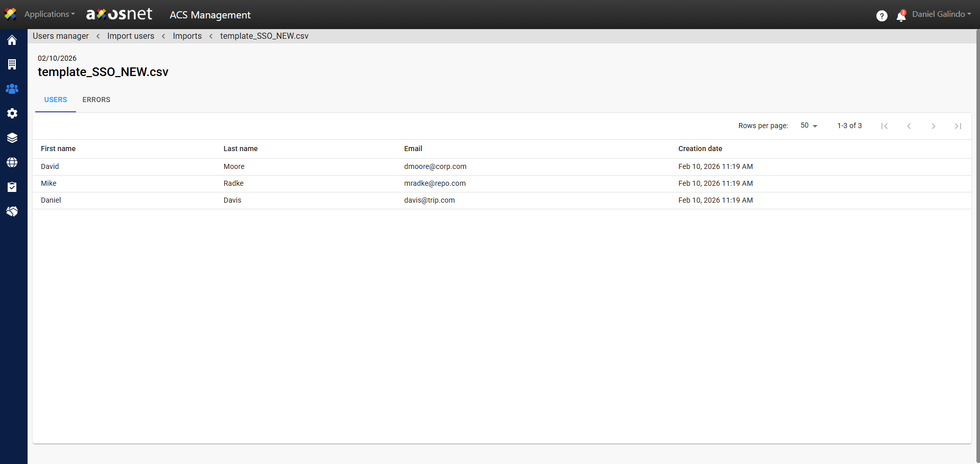The image size is (980, 464).
Task: Open the globe sidebar icon
Action: (x=12, y=162)
